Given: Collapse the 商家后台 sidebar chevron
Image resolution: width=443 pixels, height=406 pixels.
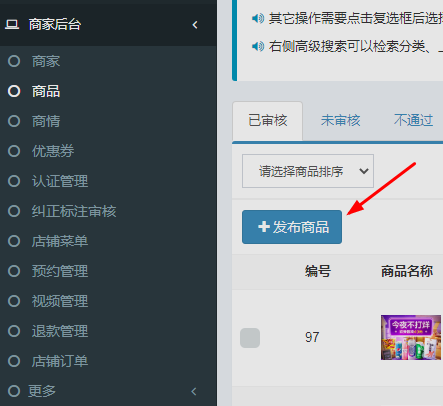Looking at the screenshot, I should point(195,25).
